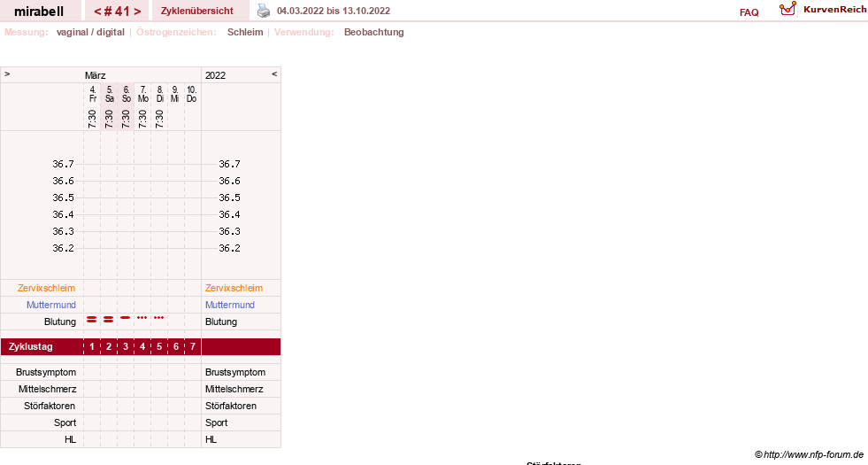Viewport: 868px width, 465px height.
Task: Click the 'vaginal / digital' measurement value
Action: [x=90, y=32]
